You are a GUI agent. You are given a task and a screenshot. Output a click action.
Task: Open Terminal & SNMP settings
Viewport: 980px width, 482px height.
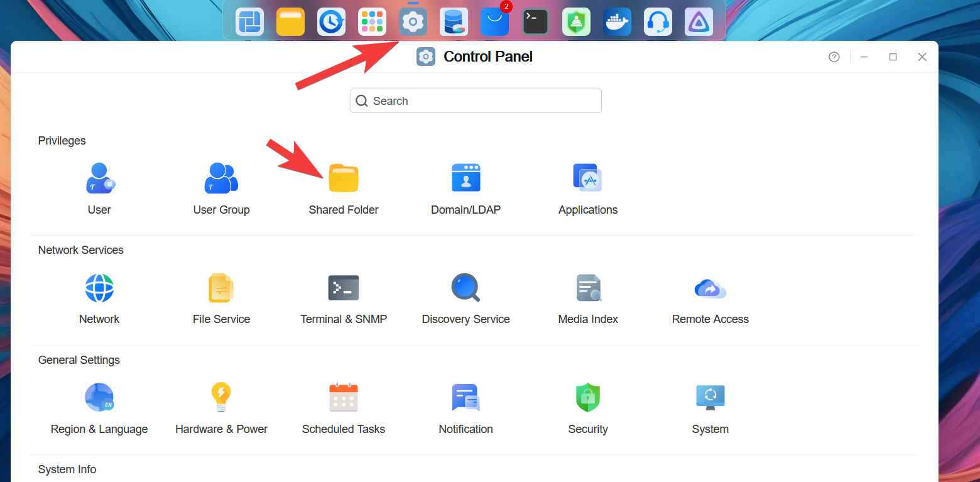tap(344, 288)
